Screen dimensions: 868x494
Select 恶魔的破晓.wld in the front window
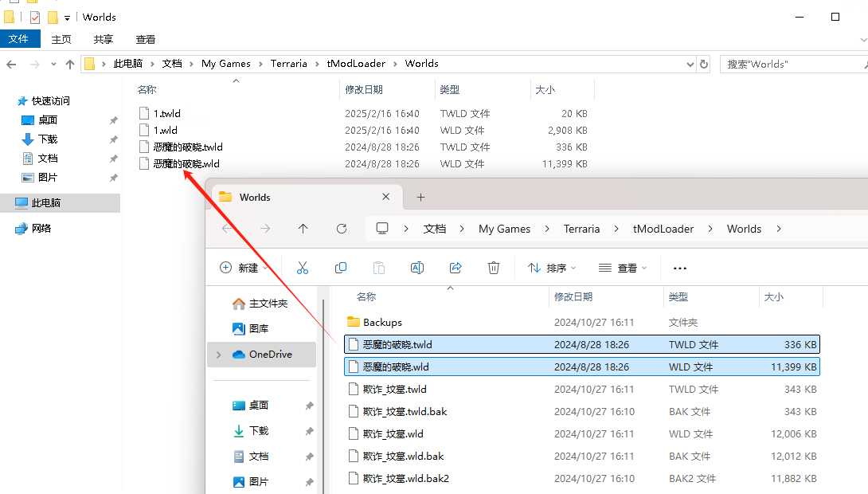coord(582,367)
